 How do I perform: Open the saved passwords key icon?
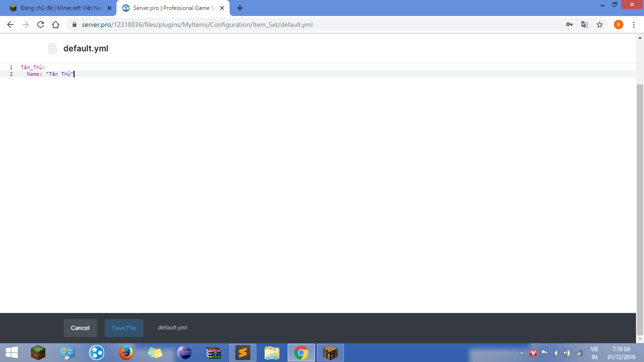point(570,25)
